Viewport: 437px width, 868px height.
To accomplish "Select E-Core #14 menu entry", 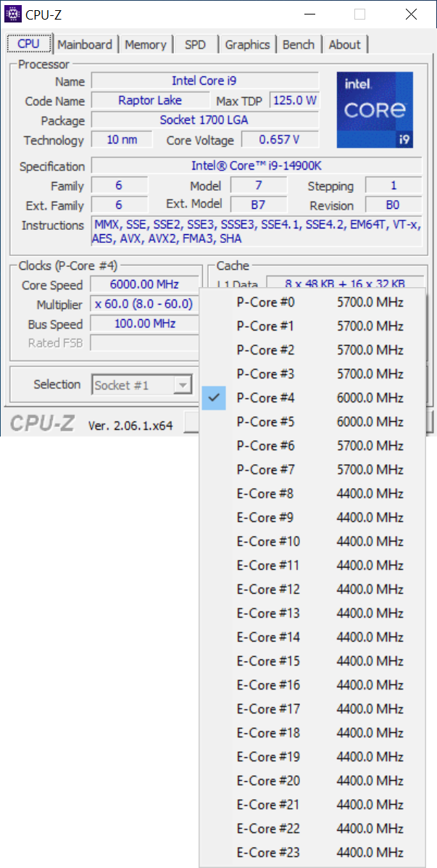I will click(312, 637).
